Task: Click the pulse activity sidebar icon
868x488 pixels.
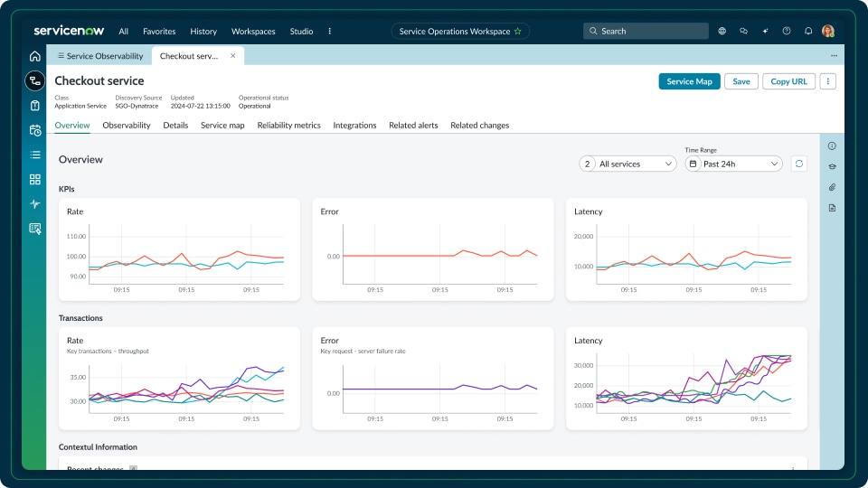Action: (x=35, y=204)
